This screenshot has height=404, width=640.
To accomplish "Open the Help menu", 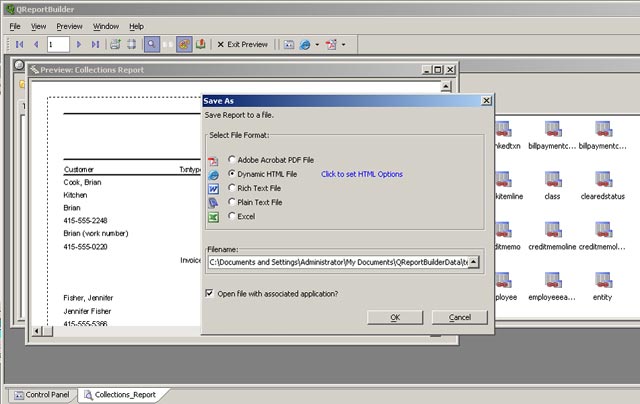I will tap(137, 27).
